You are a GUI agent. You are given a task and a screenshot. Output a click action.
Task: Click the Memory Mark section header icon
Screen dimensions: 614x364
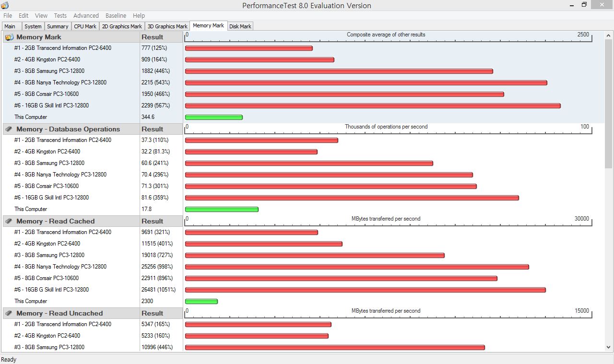tap(9, 37)
